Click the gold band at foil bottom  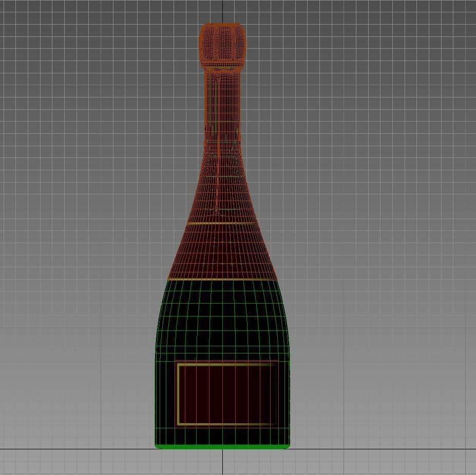click(222, 279)
